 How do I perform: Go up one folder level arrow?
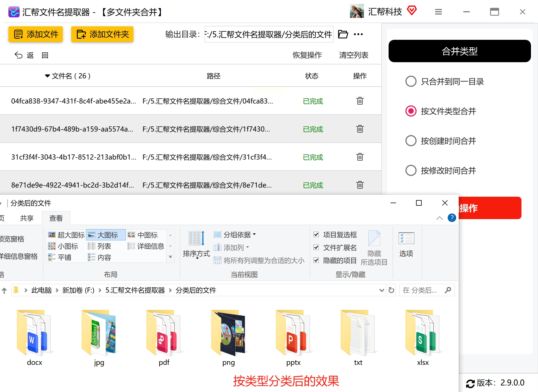[x=4, y=291]
